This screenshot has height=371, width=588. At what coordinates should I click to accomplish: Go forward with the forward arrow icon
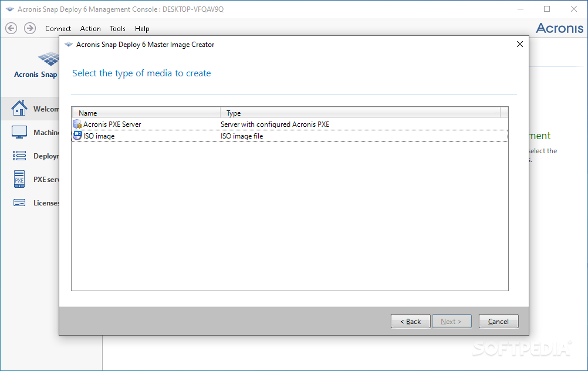[x=30, y=28]
